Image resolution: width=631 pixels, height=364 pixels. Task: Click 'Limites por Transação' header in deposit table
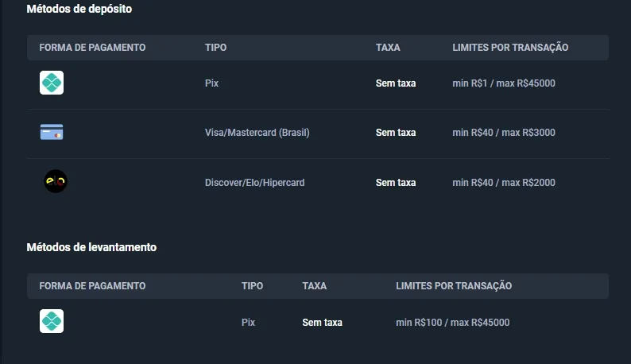pyautogui.click(x=510, y=48)
